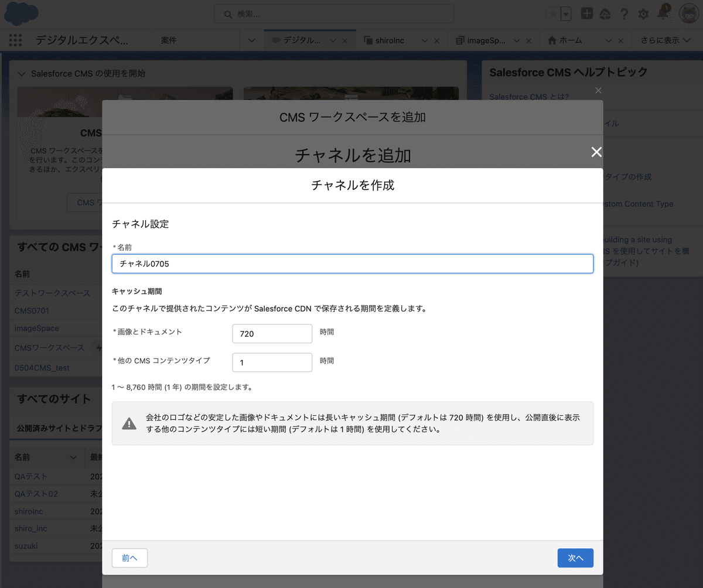The width and height of the screenshot is (703, 588).
Task: Open the 0504CMS_test workspace link
Action: tap(42, 368)
